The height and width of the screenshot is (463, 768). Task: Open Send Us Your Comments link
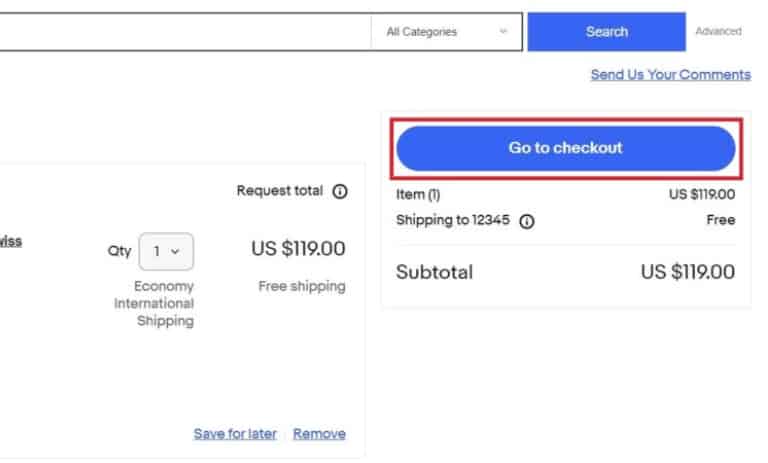tap(671, 74)
